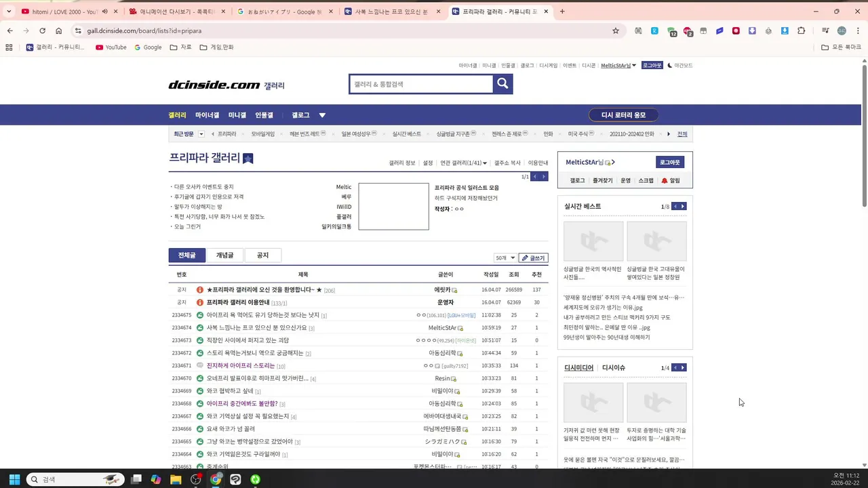Open 이용안내 link

538,163
